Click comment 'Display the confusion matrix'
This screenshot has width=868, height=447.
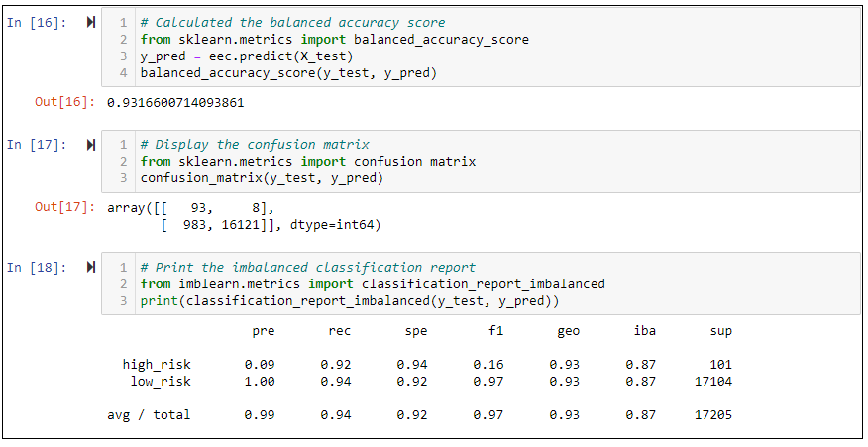pyautogui.click(x=255, y=145)
